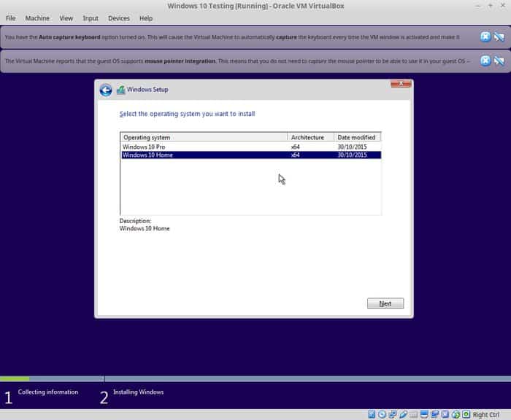This screenshot has height=420, width=511.
Task: Click the hard disk activity status icon
Action: (372, 414)
